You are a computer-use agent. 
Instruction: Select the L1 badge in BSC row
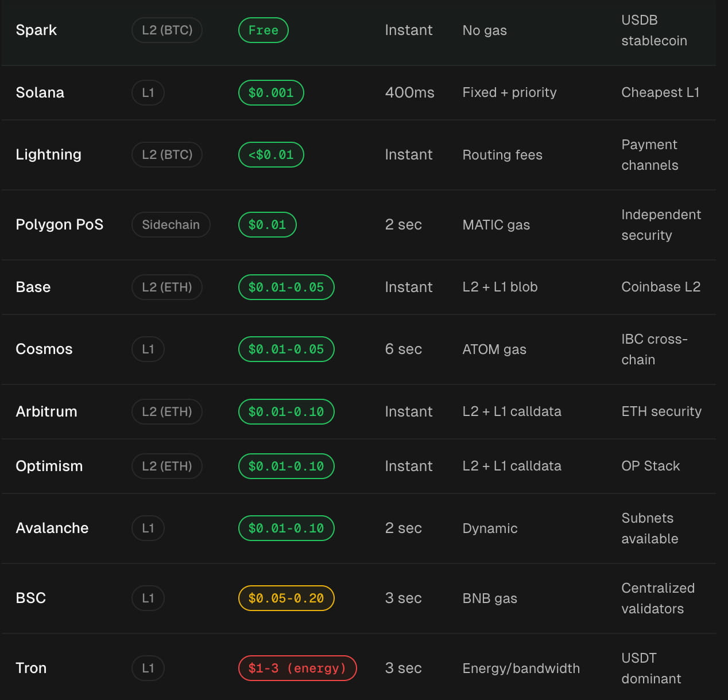[x=148, y=598]
